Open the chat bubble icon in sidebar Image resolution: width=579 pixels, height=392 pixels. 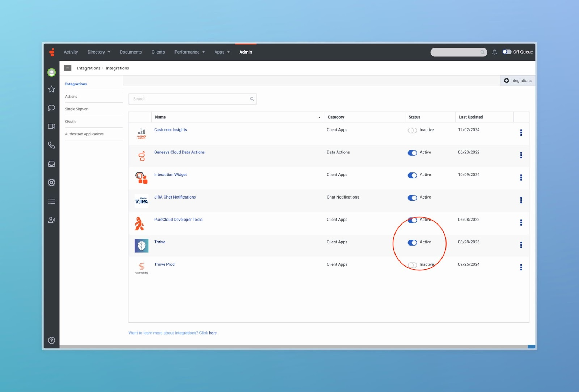(x=52, y=108)
